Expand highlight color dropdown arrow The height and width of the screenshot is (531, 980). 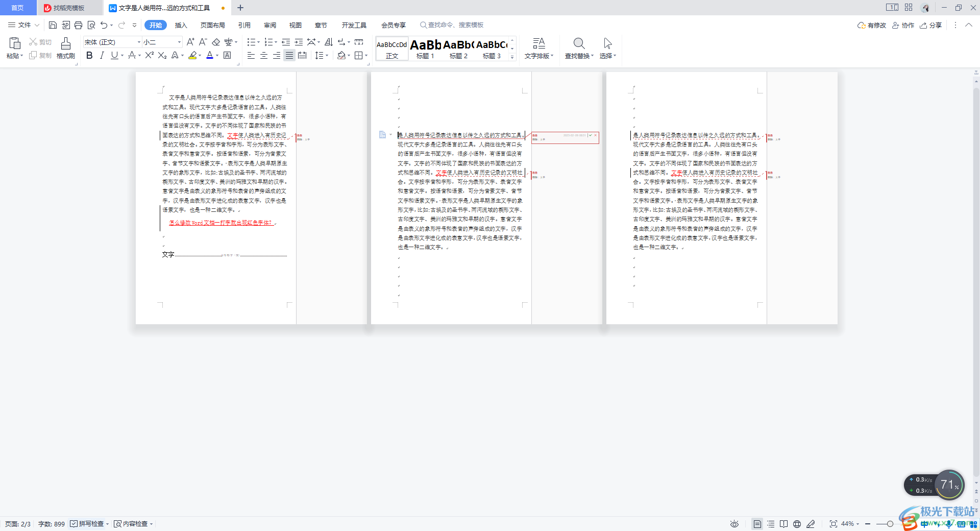pos(200,55)
